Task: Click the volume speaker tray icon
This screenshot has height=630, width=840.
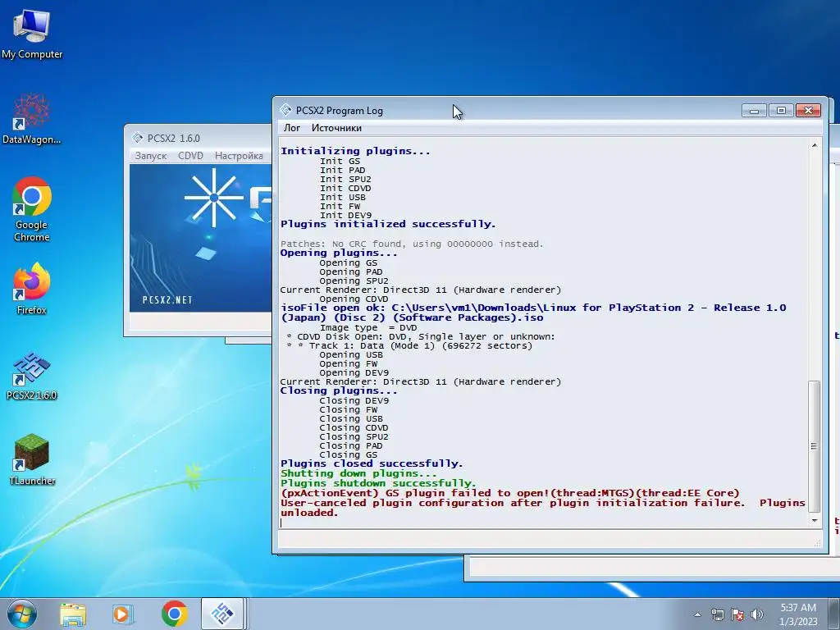Action: click(756, 614)
